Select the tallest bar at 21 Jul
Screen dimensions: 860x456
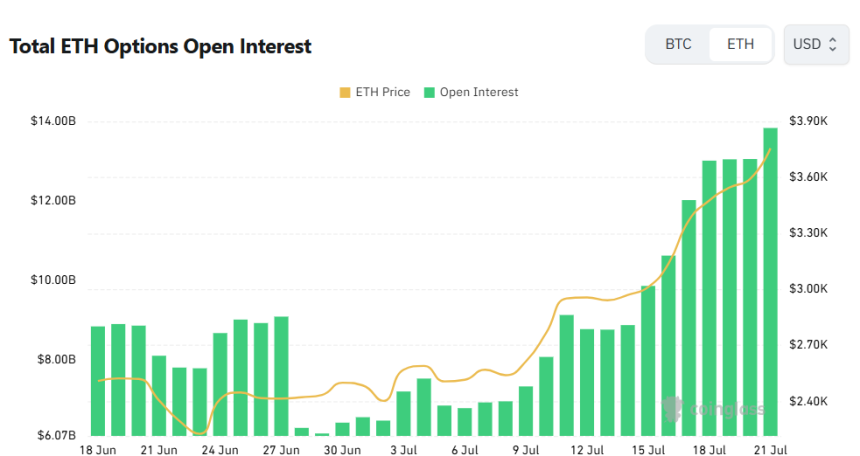click(x=770, y=282)
